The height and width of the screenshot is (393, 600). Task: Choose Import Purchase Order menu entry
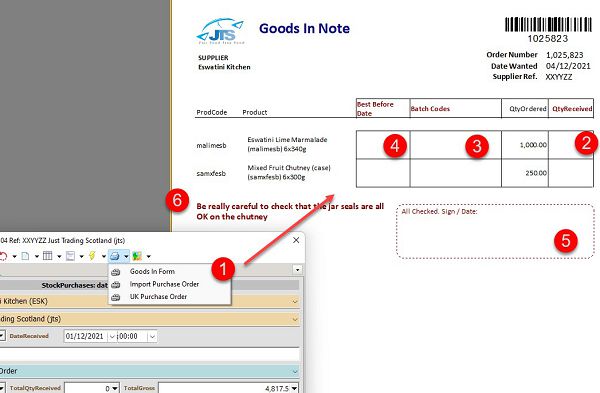tap(164, 284)
